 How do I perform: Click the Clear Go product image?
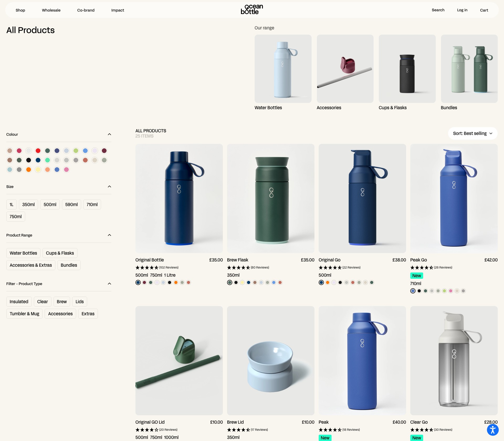click(x=454, y=361)
